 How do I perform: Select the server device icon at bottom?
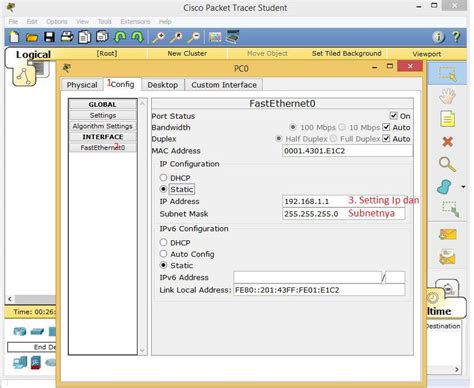point(36,363)
